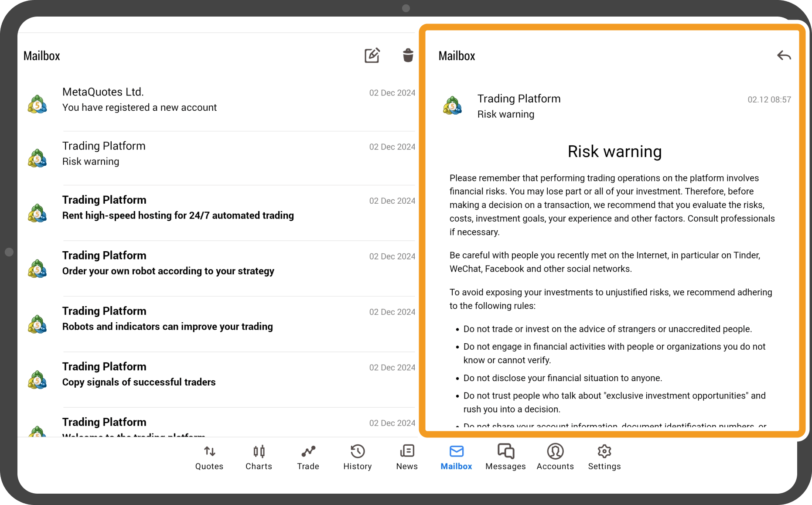Select the Mailbox tab
The width and height of the screenshot is (812, 505).
point(456,457)
